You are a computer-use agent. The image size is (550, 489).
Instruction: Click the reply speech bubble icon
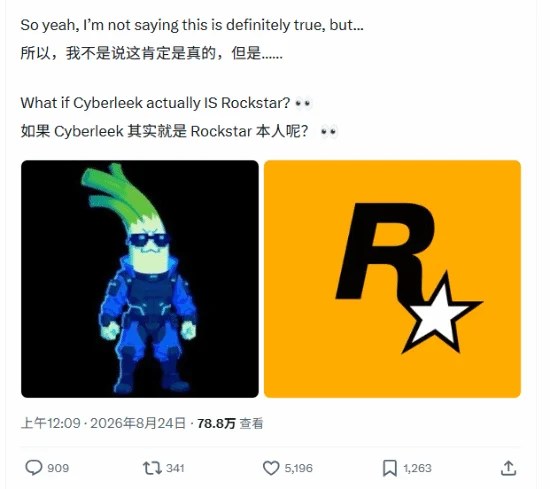34,468
